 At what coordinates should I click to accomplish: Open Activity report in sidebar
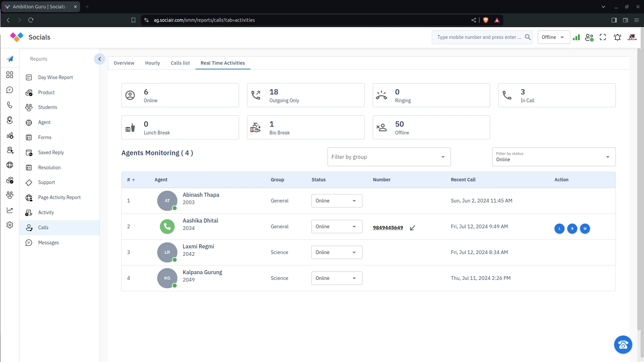(59, 213)
